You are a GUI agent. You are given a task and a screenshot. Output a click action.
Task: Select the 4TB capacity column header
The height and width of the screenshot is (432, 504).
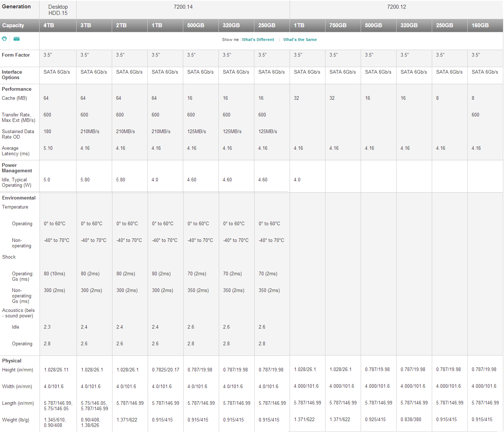pyautogui.click(x=58, y=25)
